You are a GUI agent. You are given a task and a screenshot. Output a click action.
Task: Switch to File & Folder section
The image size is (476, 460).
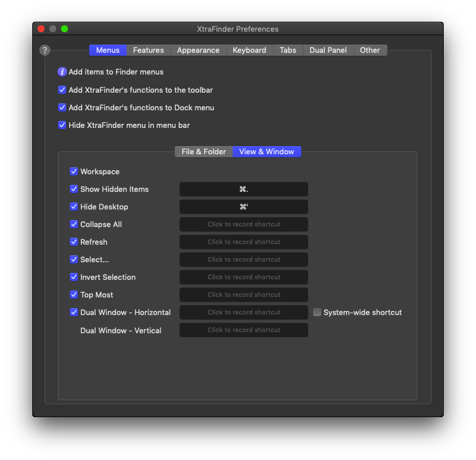203,152
